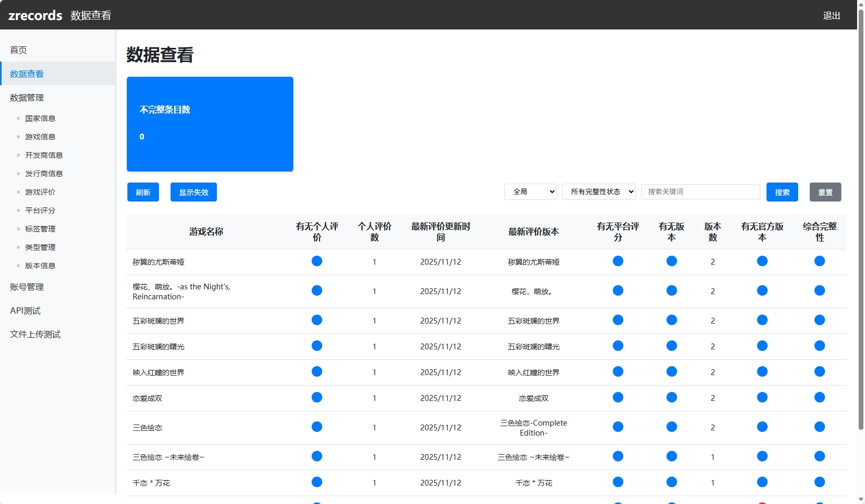
Task: Click 有无个人评价 status dot for 秽翼的尤斯蒂娅
Action: click(x=316, y=261)
